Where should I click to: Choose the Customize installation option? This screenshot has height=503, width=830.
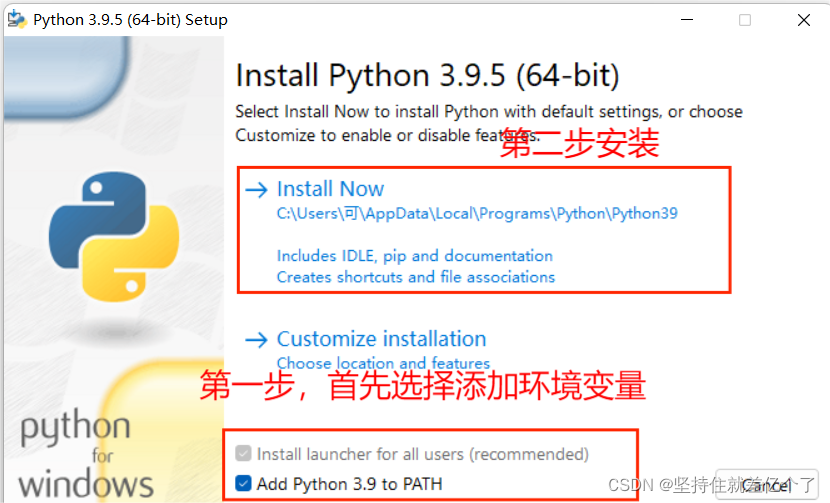(382, 339)
